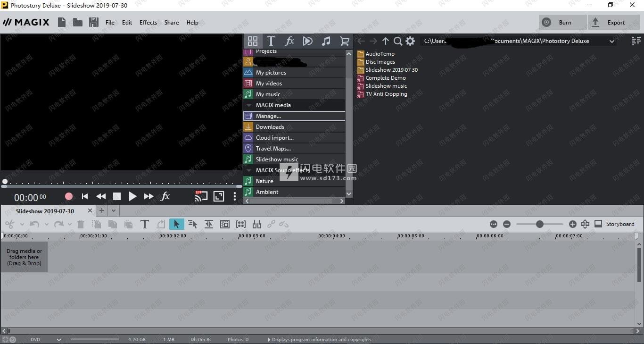Undo the last action
The image size is (644, 344).
point(34,224)
